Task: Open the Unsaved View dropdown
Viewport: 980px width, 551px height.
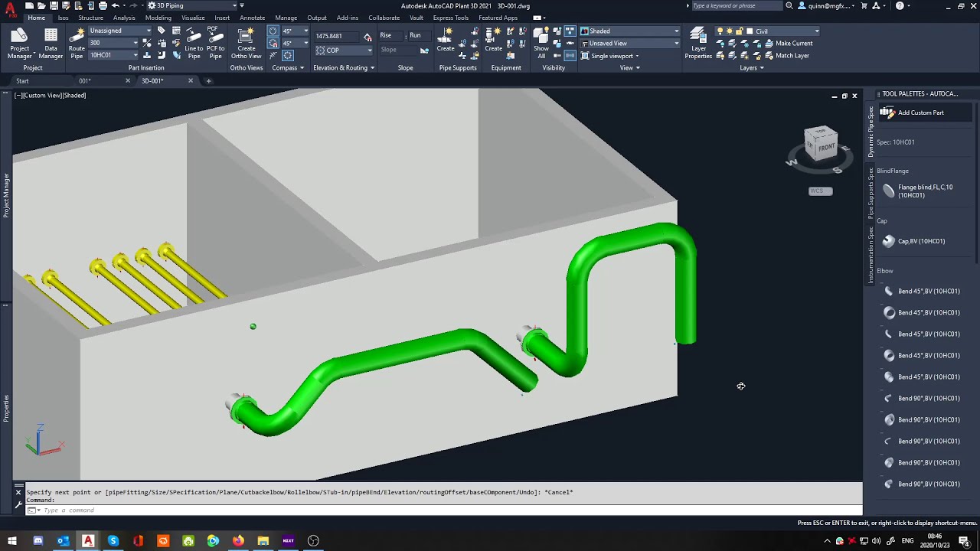Action: point(629,44)
